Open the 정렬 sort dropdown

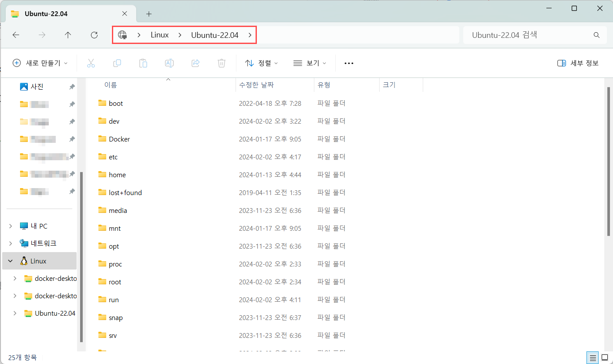[261, 63]
